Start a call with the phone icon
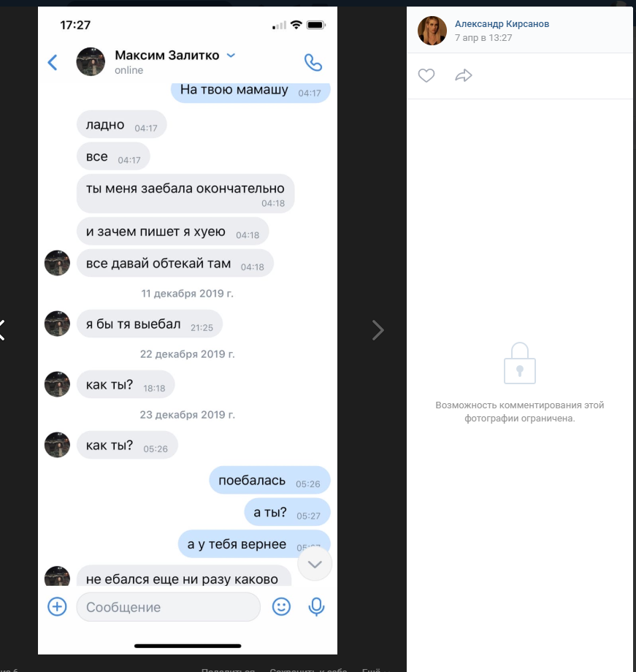636x672 pixels. click(x=313, y=63)
